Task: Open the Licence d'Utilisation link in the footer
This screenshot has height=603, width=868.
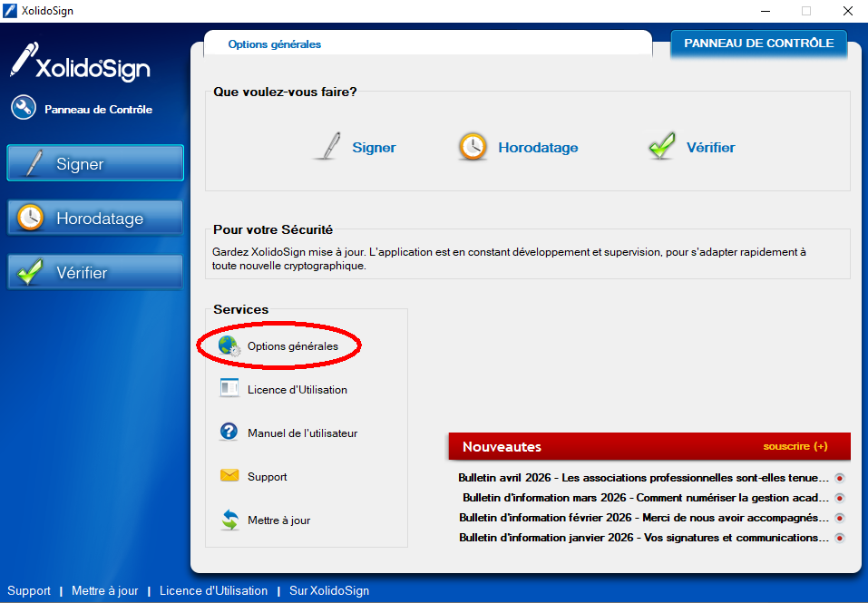Action: click(x=214, y=591)
